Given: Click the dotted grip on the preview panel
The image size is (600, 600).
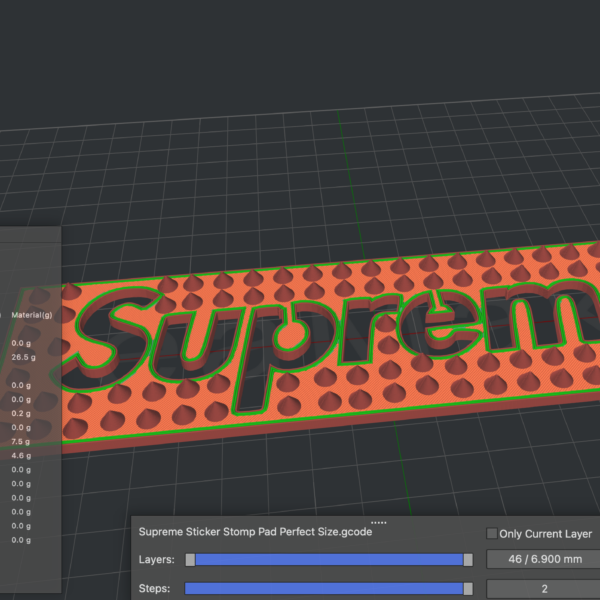Looking at the screenshot, I should [x=378, y=522].
